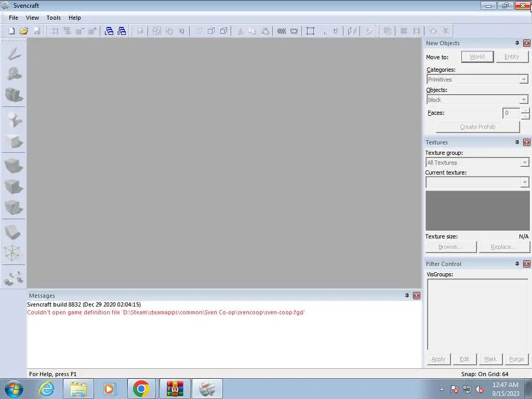Image resolution: width=532 pixels, height=399 pixels.
Task: Click the Faces number input field
Action: pos(511,113)
